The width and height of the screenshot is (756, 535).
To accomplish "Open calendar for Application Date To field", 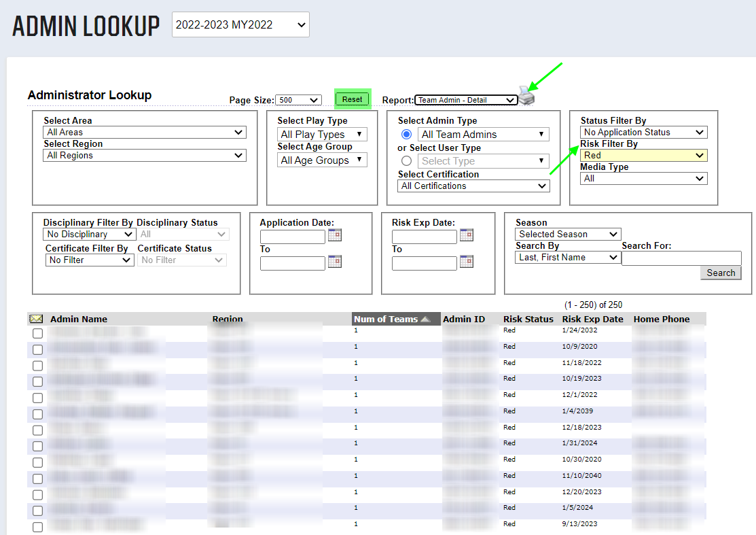I will coord(334,261).
